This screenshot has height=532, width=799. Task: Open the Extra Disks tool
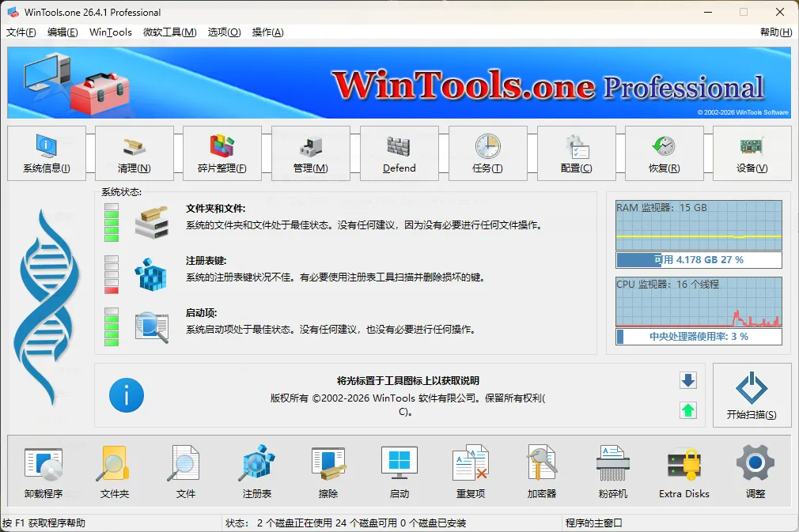point(684,470)
